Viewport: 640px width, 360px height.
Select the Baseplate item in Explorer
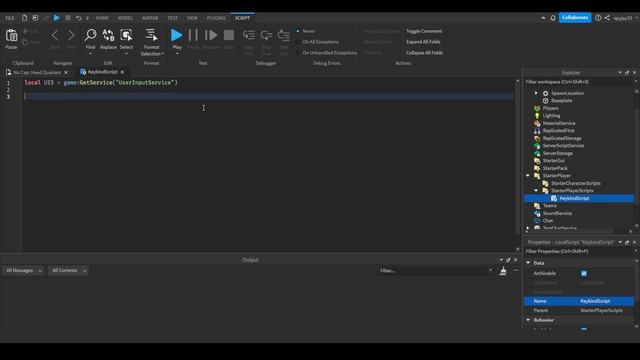pos(561,101)
